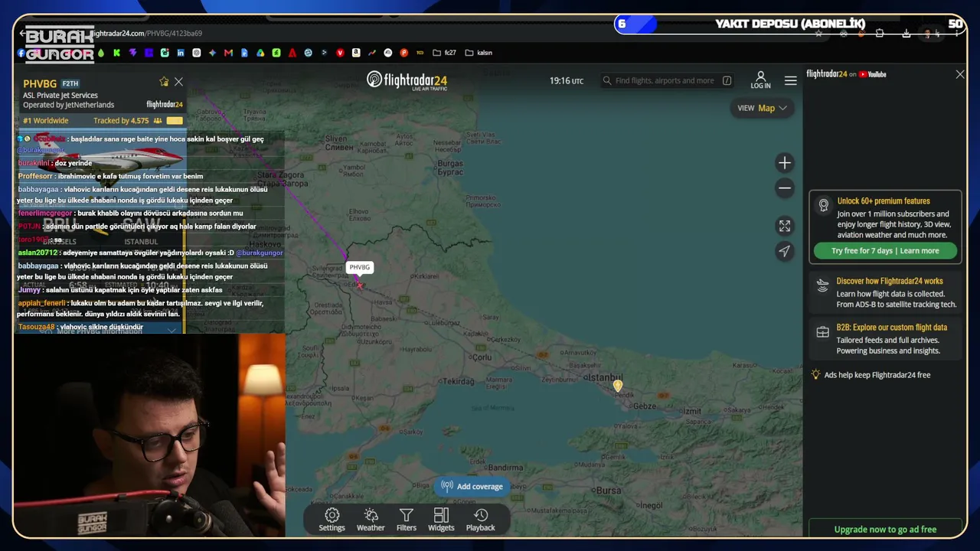Center map on my location arrow

(785, 251)
